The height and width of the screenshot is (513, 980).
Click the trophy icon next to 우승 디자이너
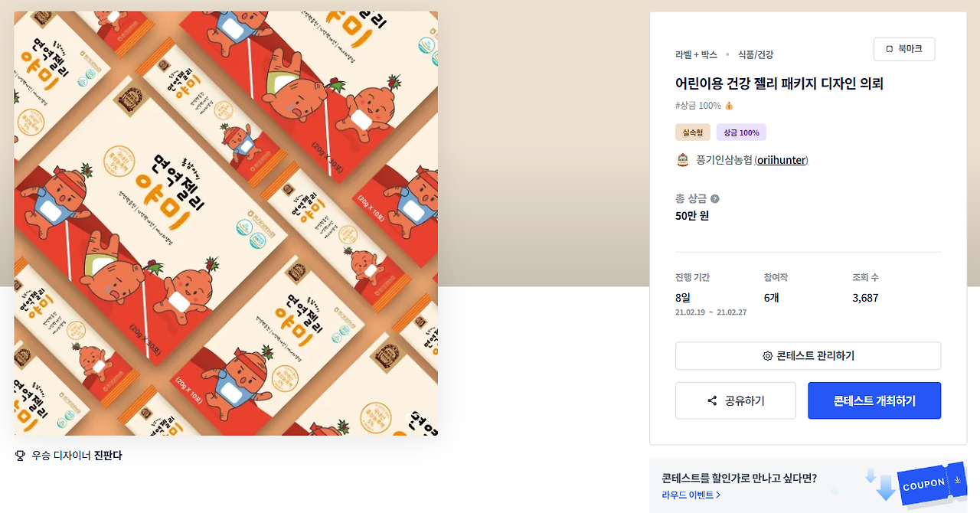click(x=21, y=456)
